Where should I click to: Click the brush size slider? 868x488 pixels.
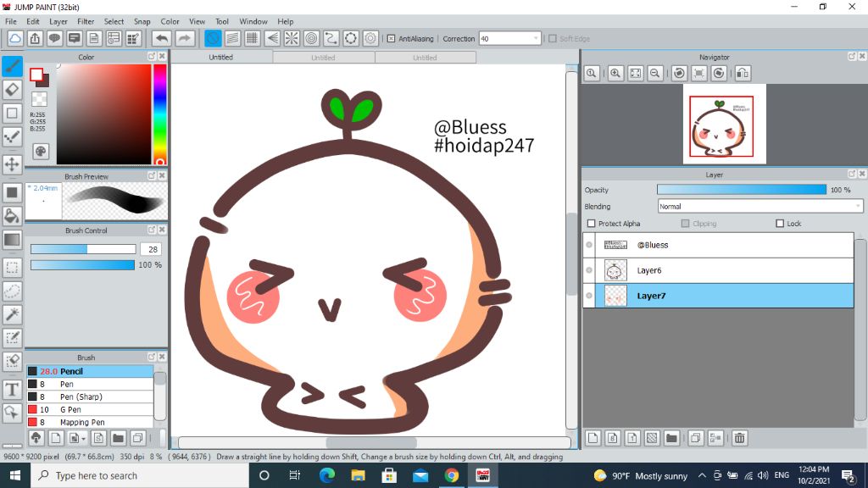click(x=83, y=250)
